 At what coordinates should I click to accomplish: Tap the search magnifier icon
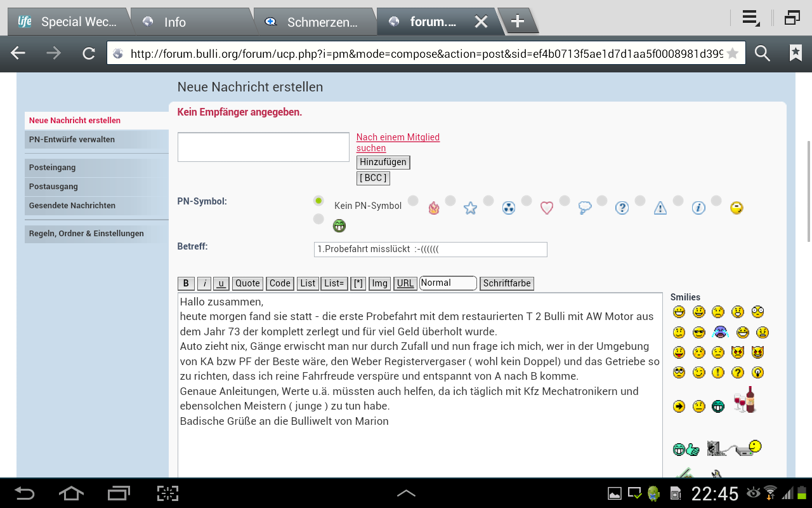(762, 54)
